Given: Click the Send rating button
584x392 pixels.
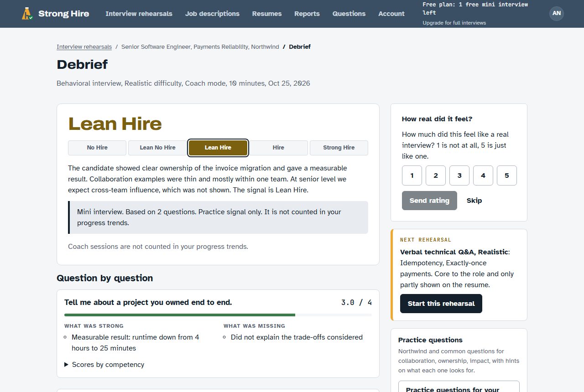Looking at the screenshot, I should [429, 201].
